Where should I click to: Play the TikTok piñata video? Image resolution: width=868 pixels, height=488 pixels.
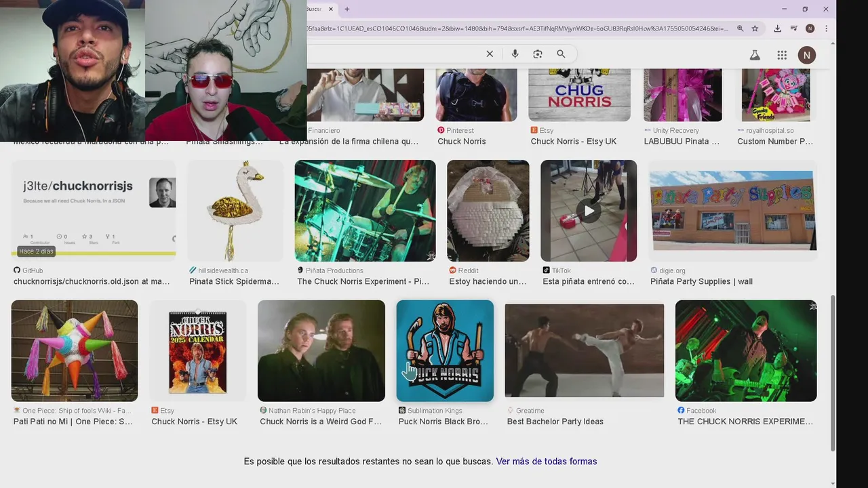click(x=589, y=211)
